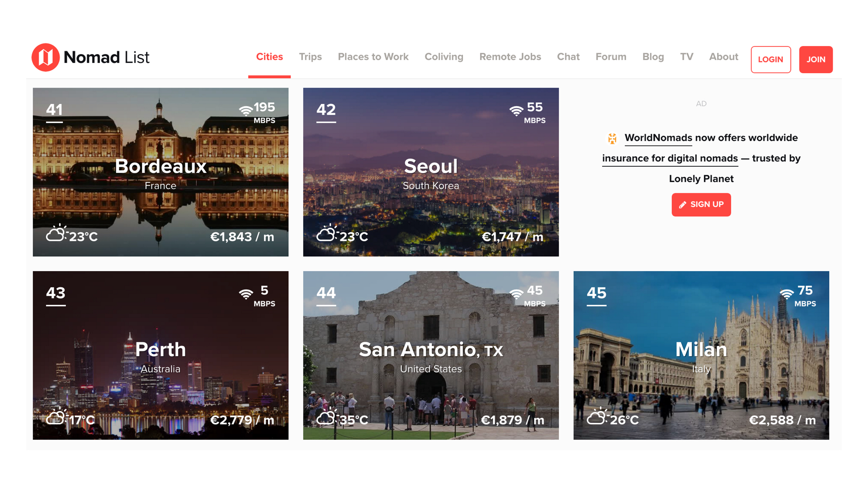Click the weather cloud icon on Perth card
This screenshot has width=868, height=488.
tap(57, 417)
